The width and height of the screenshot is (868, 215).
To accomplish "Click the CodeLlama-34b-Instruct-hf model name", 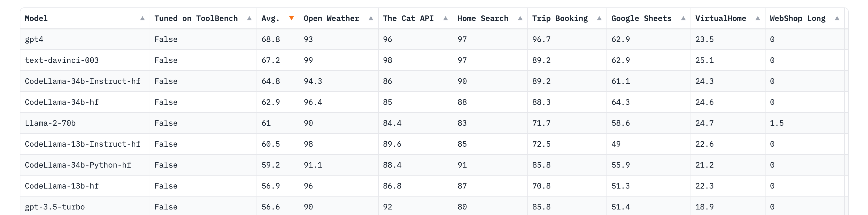I will 83,81.
